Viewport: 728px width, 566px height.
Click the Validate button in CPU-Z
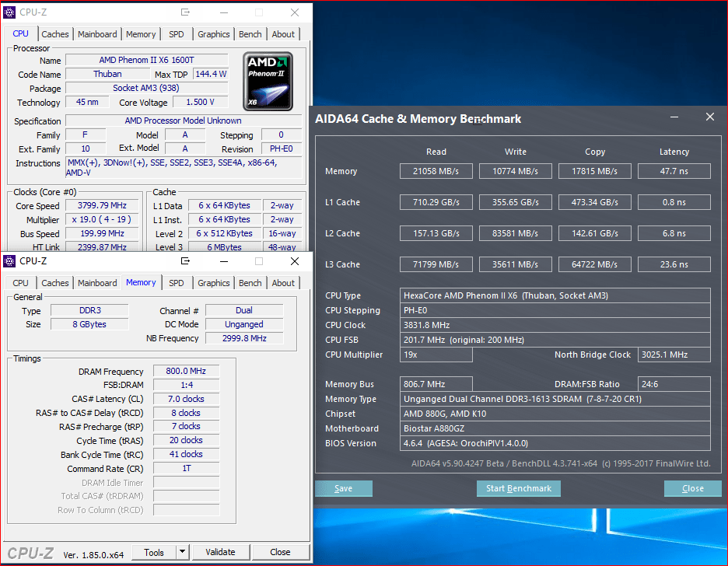(220, 552)
